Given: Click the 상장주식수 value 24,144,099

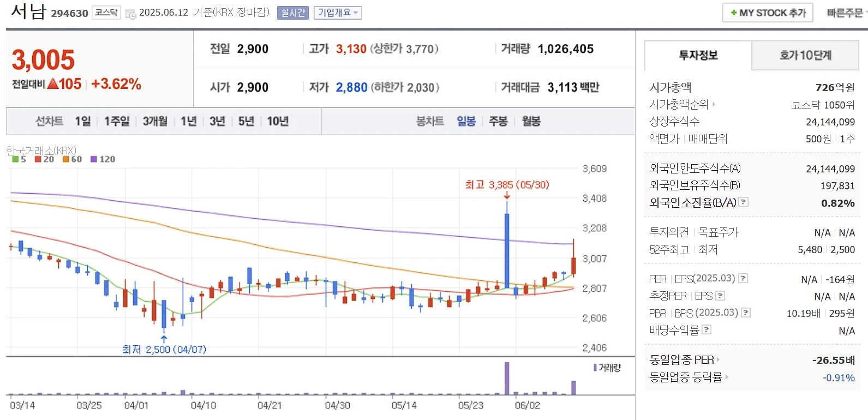Looking at the screenshot, I should coord(830,122).
